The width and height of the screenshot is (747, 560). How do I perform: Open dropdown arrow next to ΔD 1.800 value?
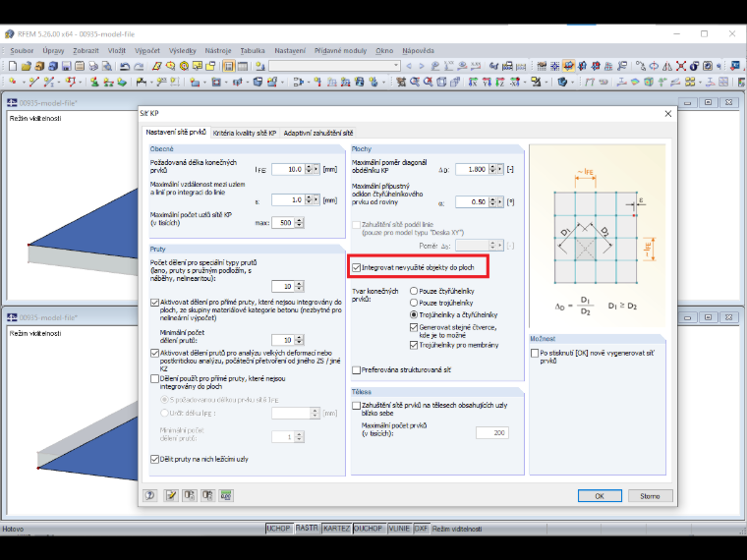[x=499, y=170]
